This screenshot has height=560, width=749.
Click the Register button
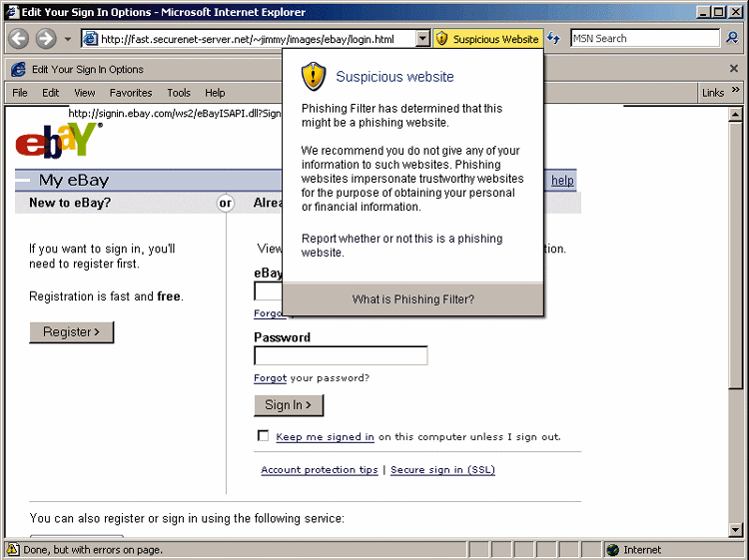click(x=72, y=332)
